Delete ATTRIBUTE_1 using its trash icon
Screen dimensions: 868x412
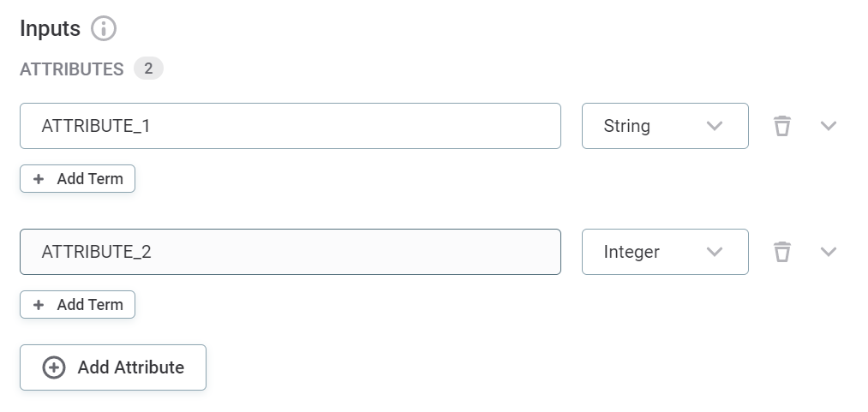click(781, 126)
